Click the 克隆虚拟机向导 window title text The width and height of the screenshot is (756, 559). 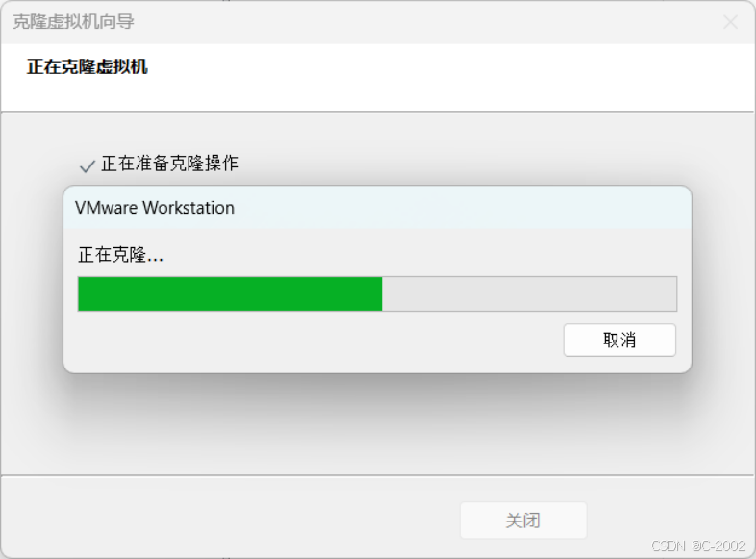point(73,22)
